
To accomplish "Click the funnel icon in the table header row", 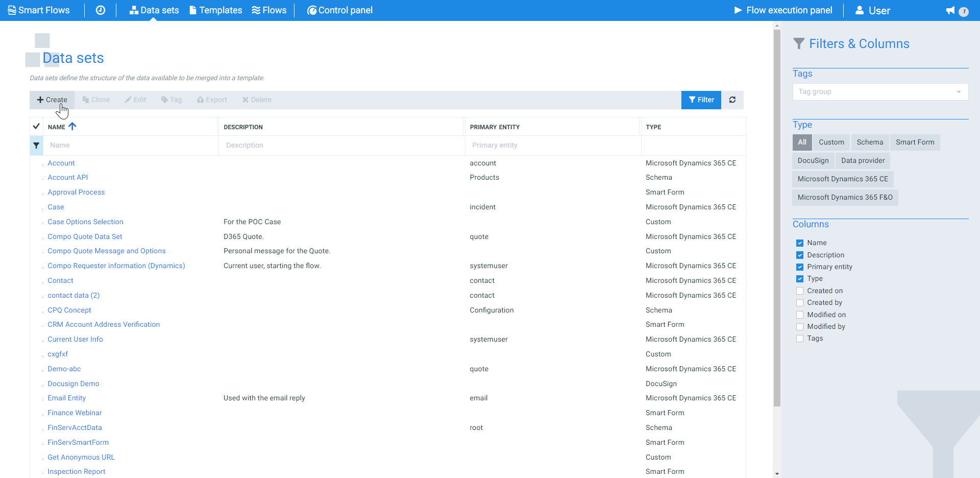I will tap(36, 146).
